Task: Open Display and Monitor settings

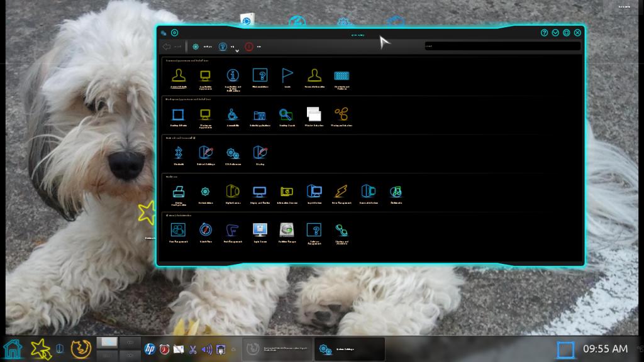Action: pyautogui.click(x=260, y=193)
